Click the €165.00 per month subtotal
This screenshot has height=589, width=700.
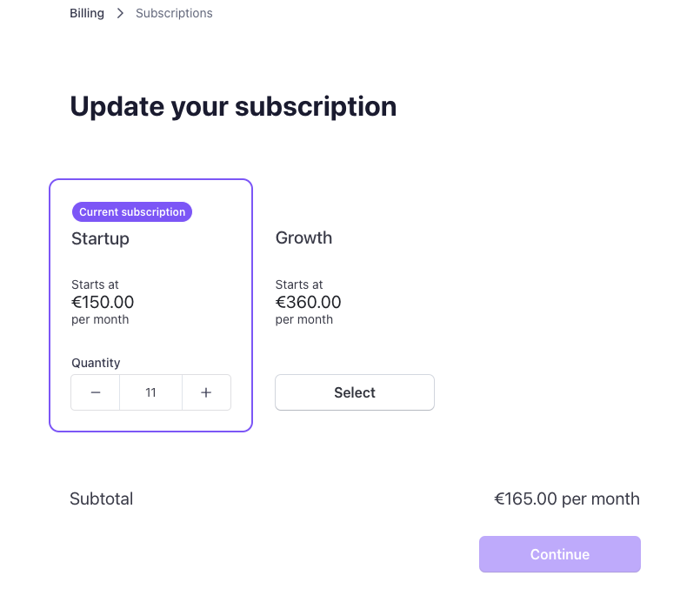point(567,499)
